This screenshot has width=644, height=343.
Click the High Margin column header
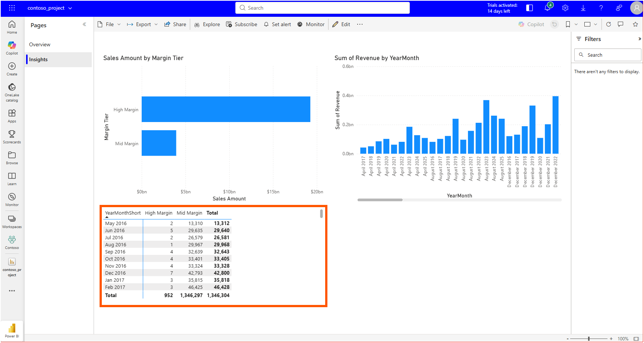click(158, 213)
